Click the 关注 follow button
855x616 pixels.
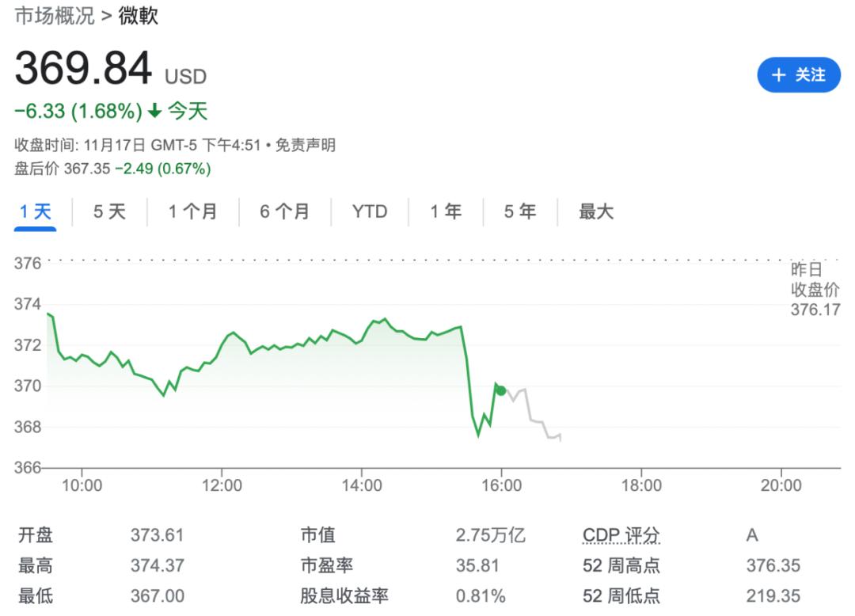tap(799, 75)
